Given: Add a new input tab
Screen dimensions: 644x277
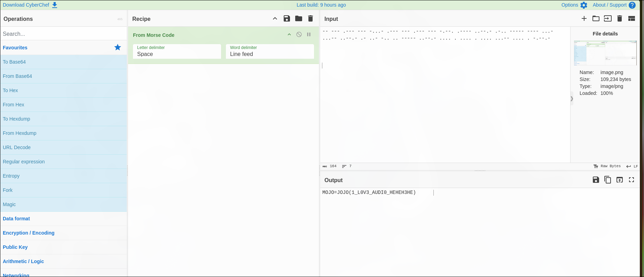Looking at the screenshot, I should [584, 19].
